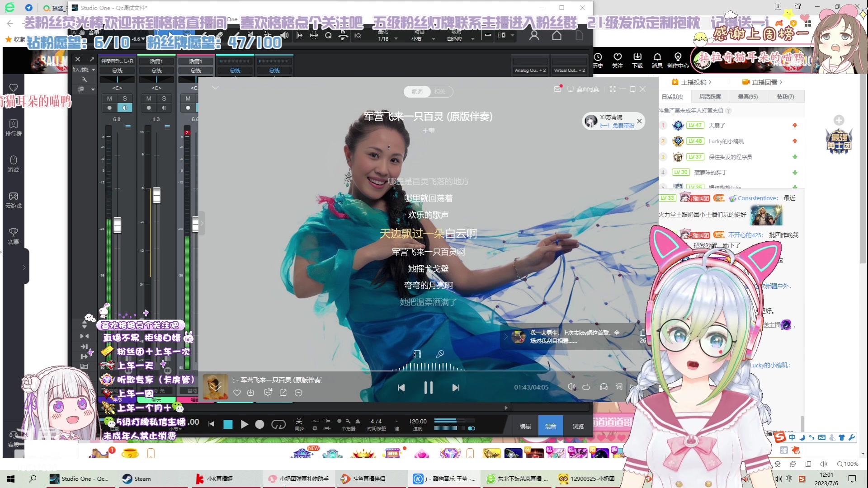Toggle loop in Studio One transport
Screen dimensions: 868x488
click(278, 424)
